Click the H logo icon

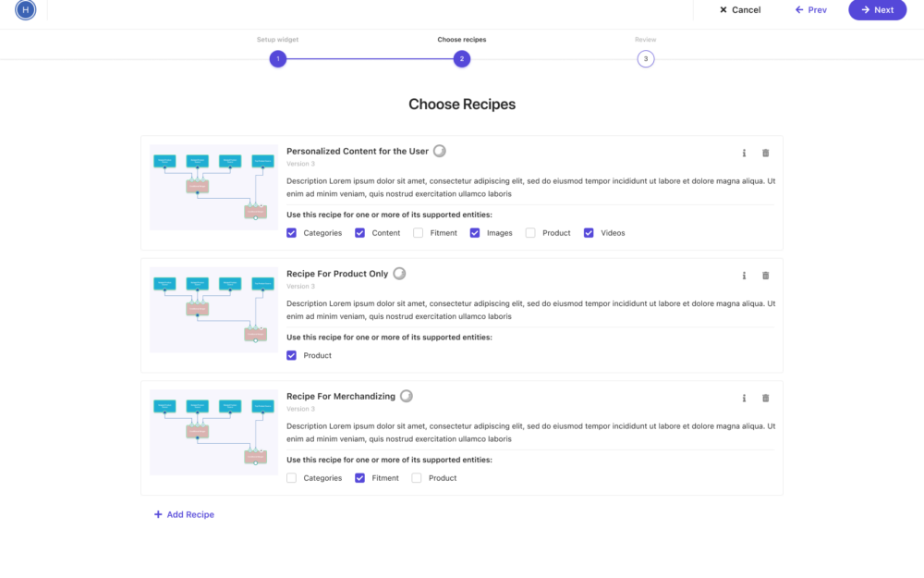click(x=26, y=10)
